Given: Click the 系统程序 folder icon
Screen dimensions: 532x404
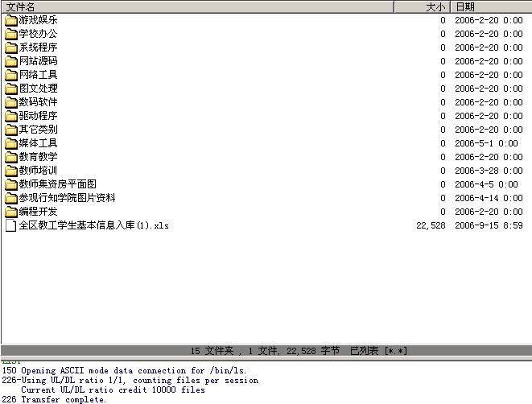Looking at the screenshot, I should tap(10, 47).
